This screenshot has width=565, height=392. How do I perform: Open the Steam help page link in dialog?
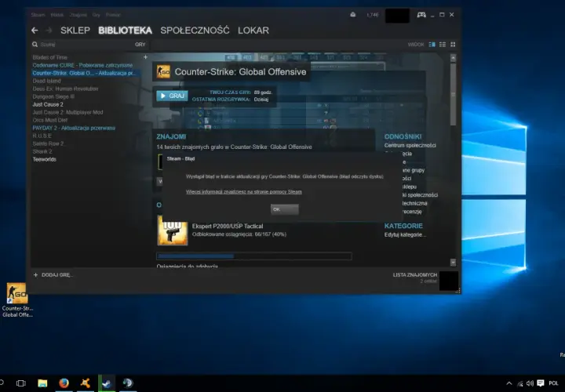pyautogui.click(x=243, y=192)
